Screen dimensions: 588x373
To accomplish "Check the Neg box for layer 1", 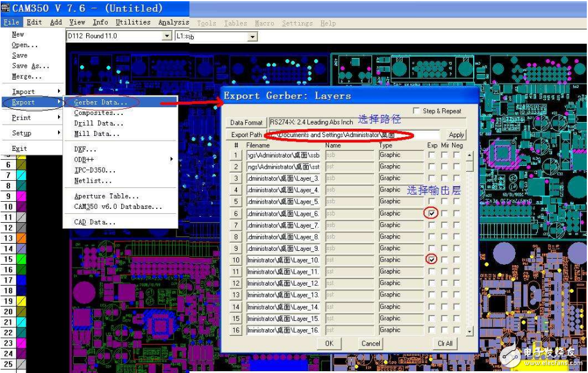I will pos(456,155).
